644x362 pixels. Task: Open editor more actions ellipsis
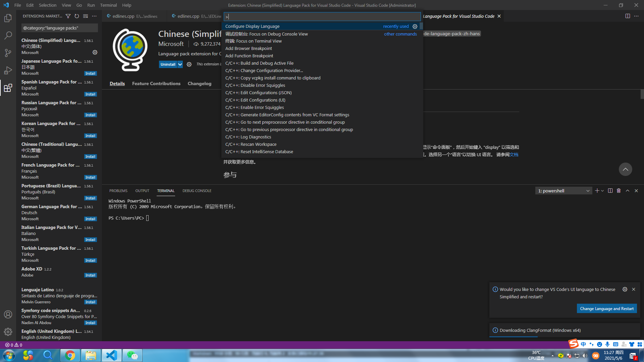coord(636,16)
